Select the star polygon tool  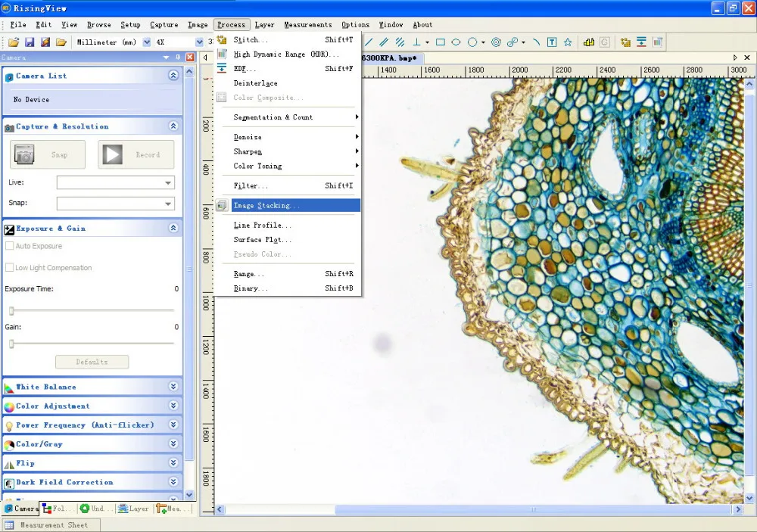[568, 42]
